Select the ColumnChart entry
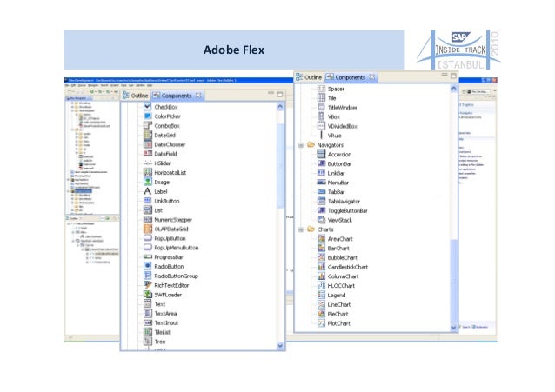Viewport: 555px width, 392px height. point(343,276)
